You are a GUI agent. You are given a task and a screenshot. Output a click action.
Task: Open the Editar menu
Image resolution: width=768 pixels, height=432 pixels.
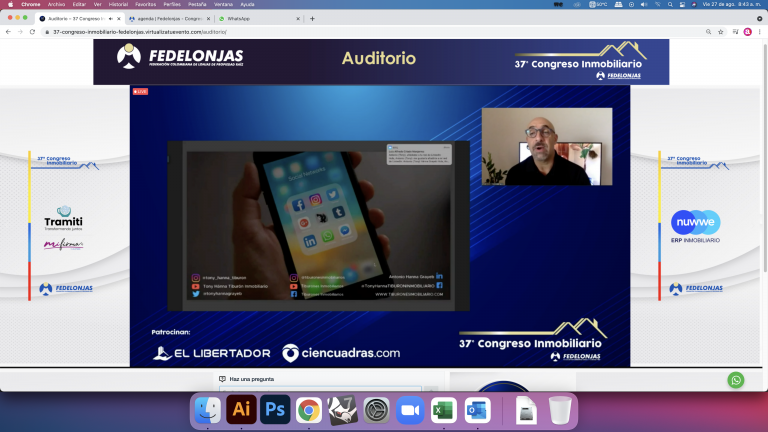click(x=79, y=4)
